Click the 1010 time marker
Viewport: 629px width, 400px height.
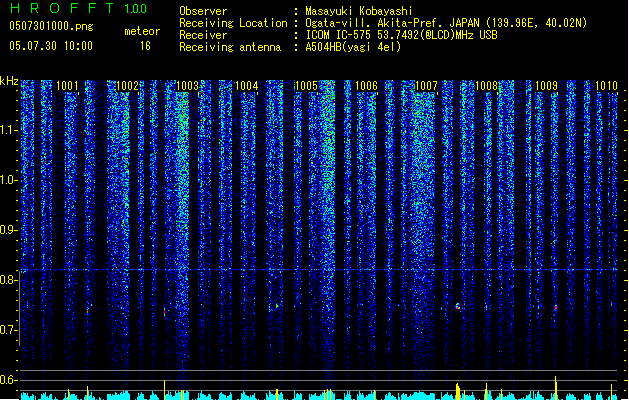pos(606,86)
